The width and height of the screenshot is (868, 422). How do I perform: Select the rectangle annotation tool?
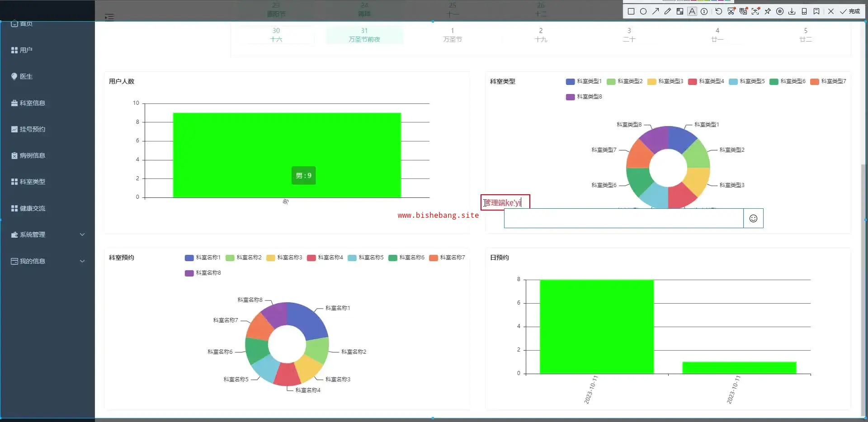click(x=631, y=11)
